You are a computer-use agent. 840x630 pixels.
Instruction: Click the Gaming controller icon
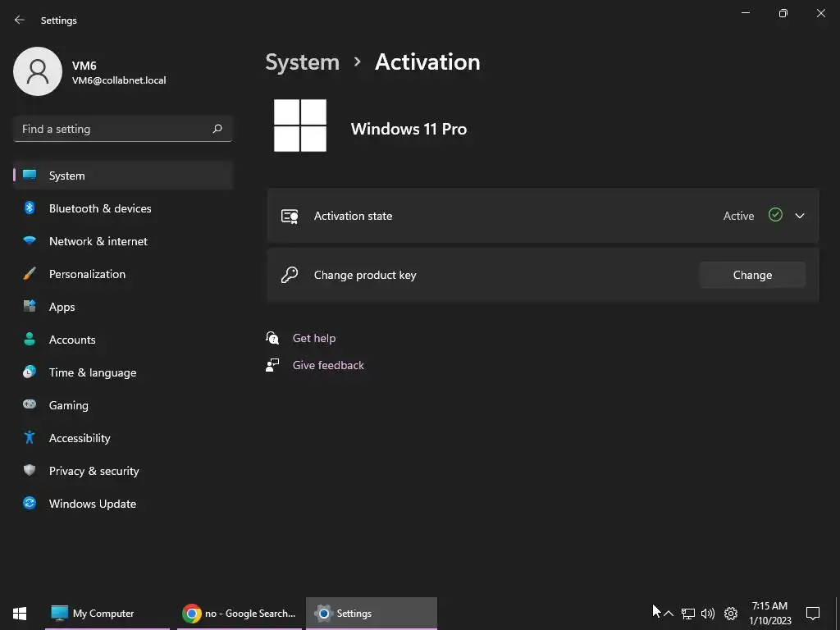pyautogui.click(x=30, y=404)
